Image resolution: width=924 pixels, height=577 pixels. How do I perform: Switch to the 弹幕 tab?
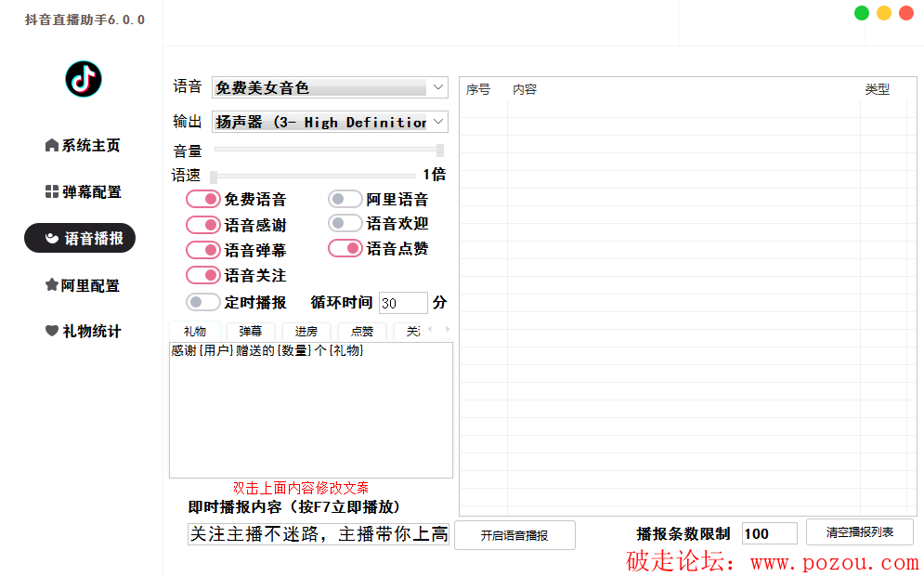point(251,331)
